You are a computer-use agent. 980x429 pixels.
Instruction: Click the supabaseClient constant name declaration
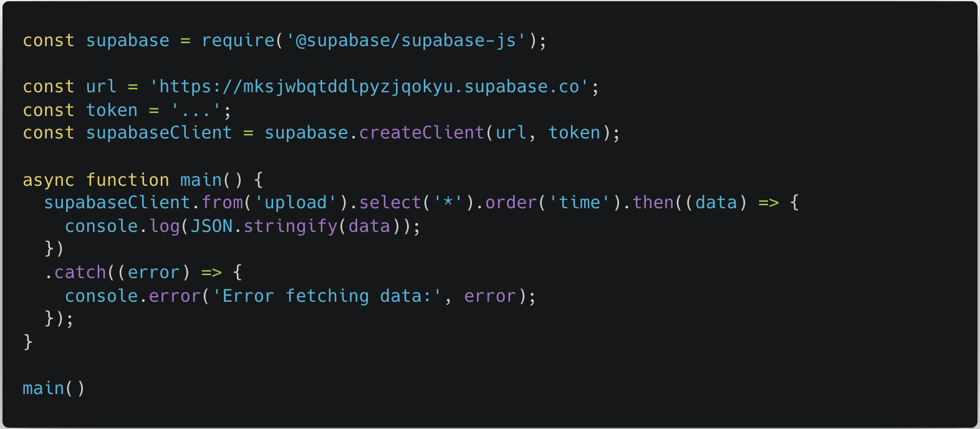click(x=159, y=133)
